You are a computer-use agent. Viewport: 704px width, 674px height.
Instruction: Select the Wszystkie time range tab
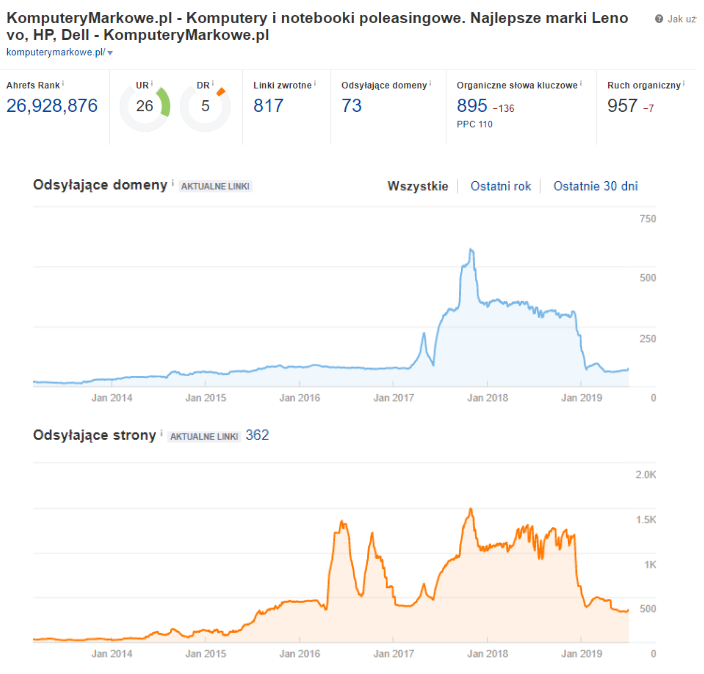418,186
